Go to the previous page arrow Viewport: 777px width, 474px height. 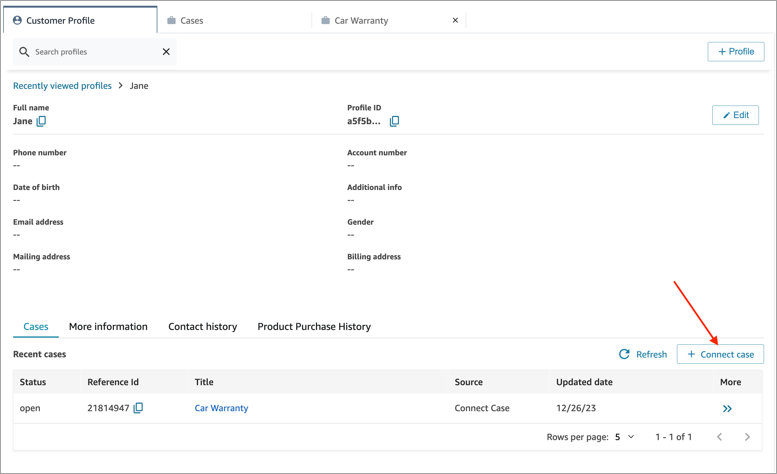tap(719, 437)
